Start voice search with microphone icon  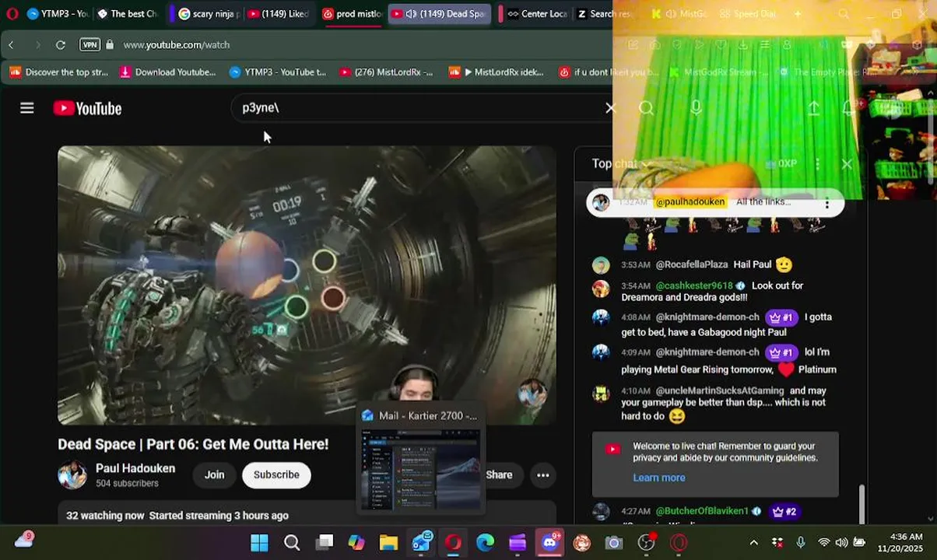pyautogui.click(x=696, y=108)
